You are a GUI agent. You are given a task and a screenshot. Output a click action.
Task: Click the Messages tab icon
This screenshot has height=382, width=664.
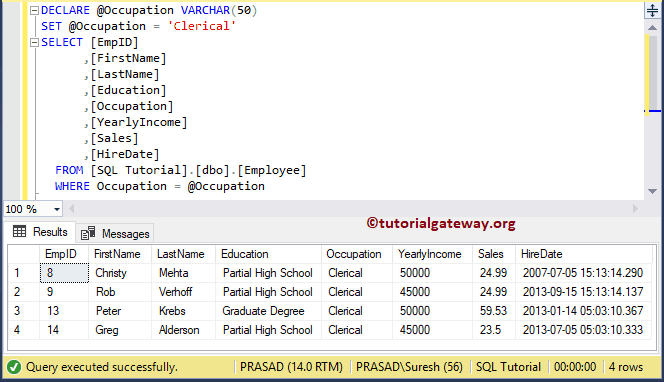pos(88,233)
